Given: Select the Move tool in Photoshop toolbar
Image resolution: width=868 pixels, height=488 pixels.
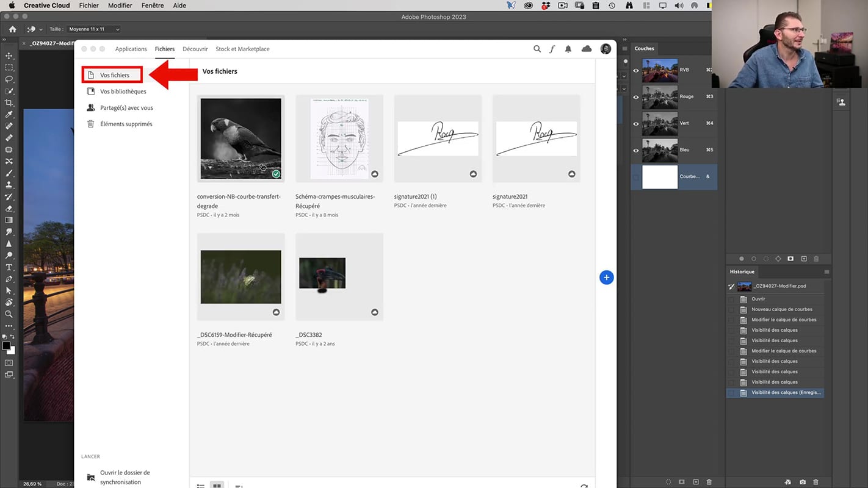Looking at the screenshot, I should 9,56.
